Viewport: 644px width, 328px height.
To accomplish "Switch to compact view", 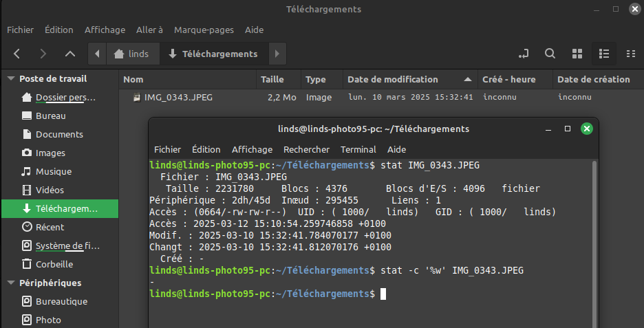I will pos(630,54).
